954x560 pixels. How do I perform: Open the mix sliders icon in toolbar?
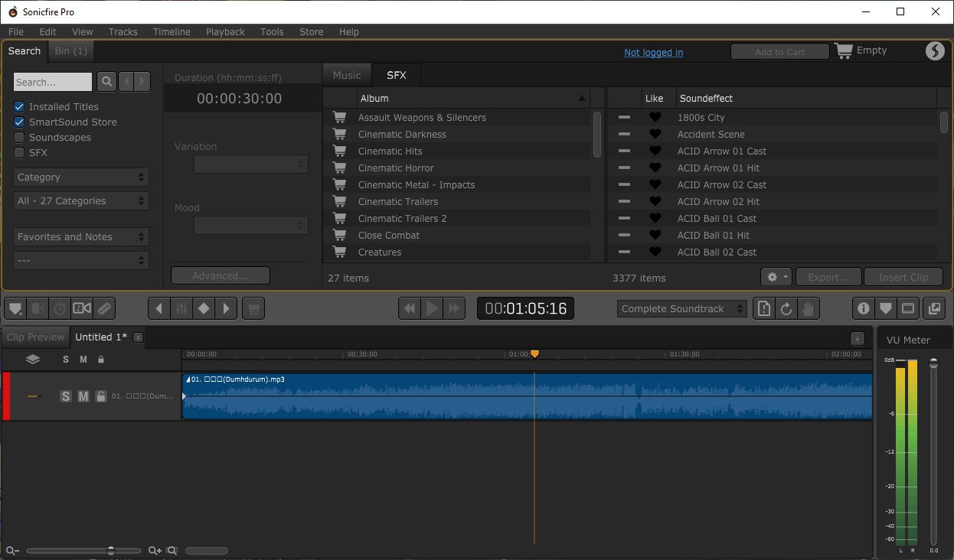click(181, 308)
